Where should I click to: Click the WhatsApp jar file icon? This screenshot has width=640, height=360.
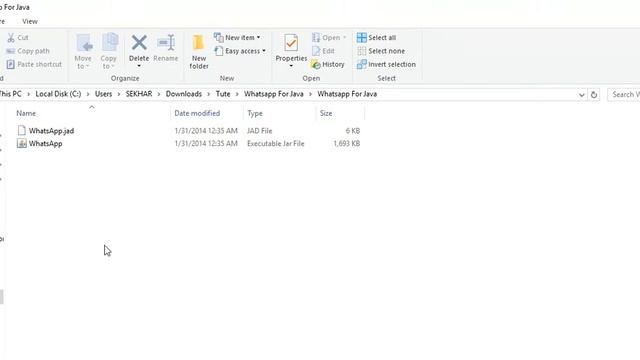(22, 143)
